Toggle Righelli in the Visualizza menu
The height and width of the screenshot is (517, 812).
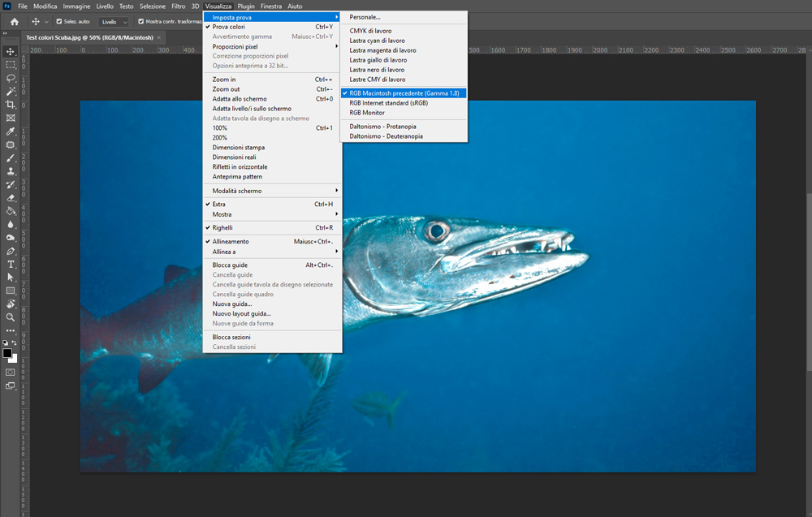click(x=222, y=228)
